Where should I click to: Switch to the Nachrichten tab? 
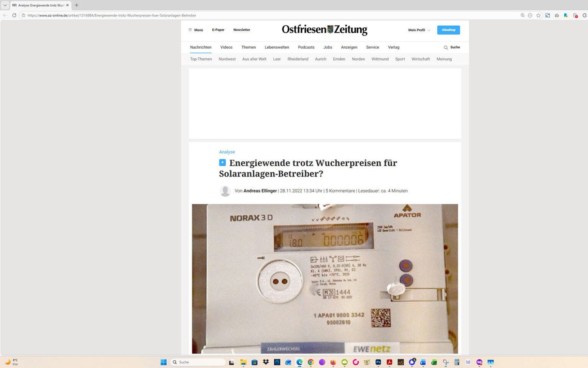click(x=201, y=47)
